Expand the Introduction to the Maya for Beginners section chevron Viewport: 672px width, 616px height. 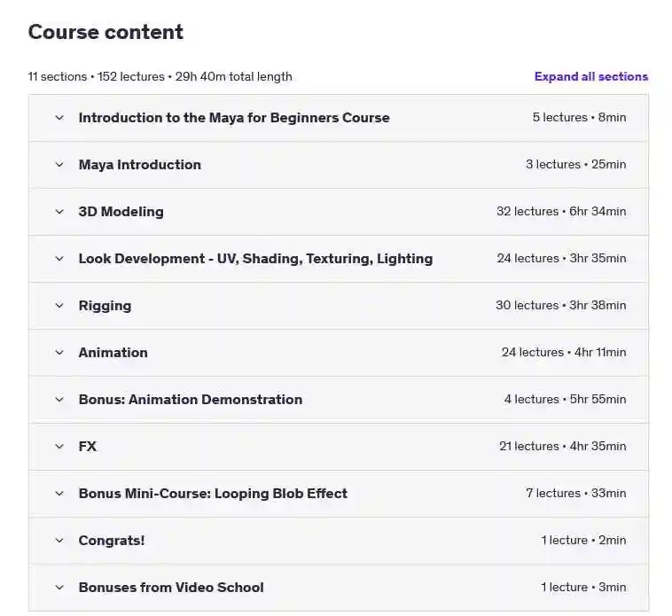point(59,118)
